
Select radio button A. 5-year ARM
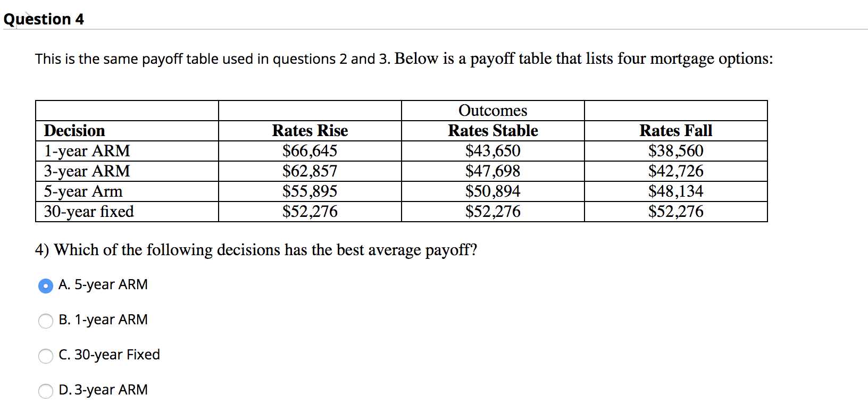click(45, 285)
